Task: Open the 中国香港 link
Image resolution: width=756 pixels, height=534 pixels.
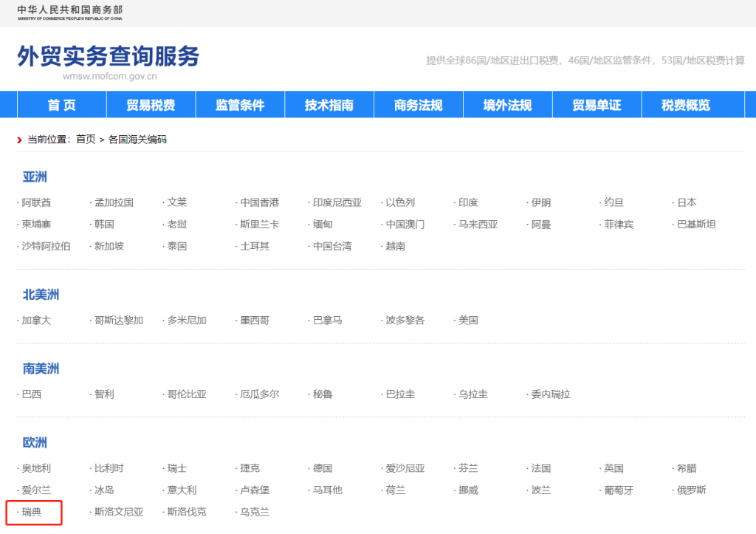Action: pos(259,202)
